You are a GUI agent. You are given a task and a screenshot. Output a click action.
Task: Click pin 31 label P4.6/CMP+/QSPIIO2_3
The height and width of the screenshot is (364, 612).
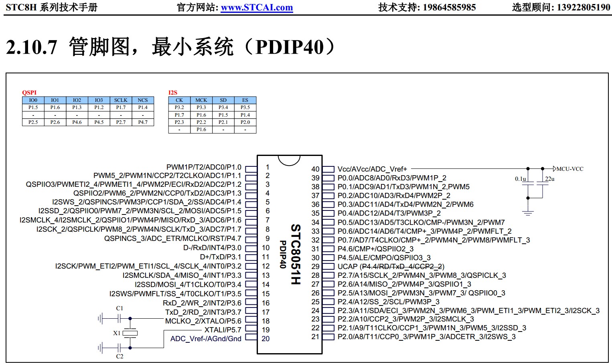[x=375, y=249]
